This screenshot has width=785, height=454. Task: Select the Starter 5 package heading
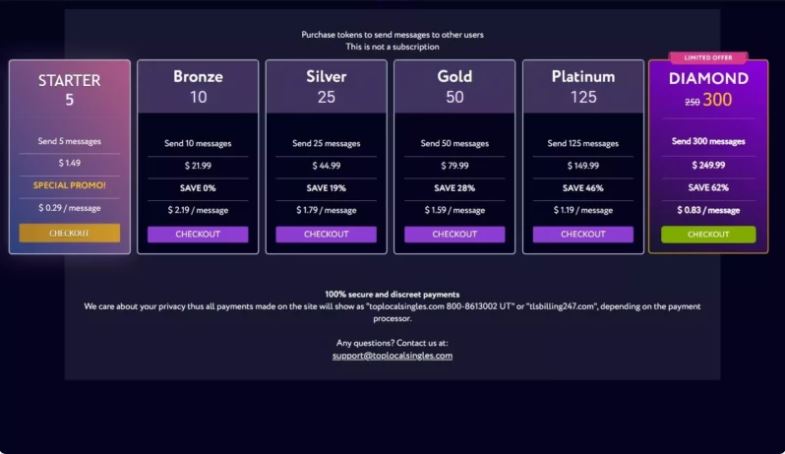click(x=70, y=90)
